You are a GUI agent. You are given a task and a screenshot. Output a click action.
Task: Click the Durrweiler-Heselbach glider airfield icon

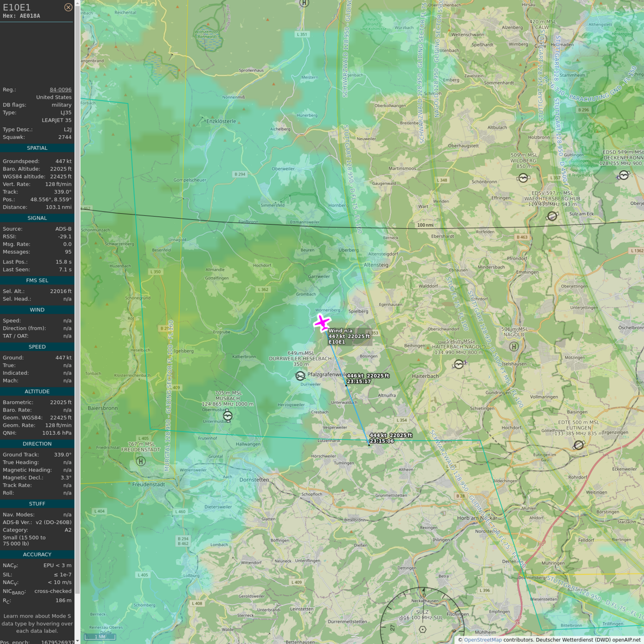pyautogui.click(x=301, y=376)
